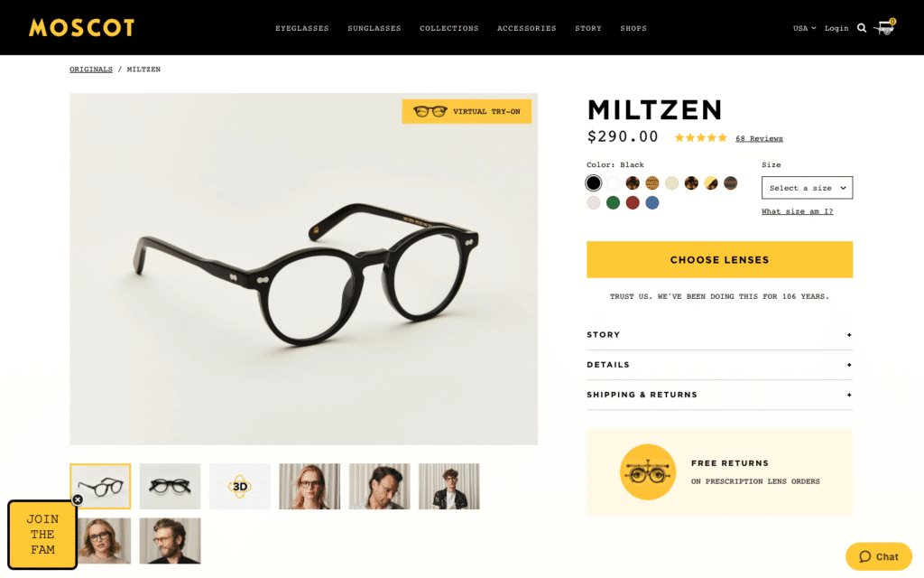Open the Select a size dropdown
Viewport: 924px width, 578px height.
pos(807,188)
